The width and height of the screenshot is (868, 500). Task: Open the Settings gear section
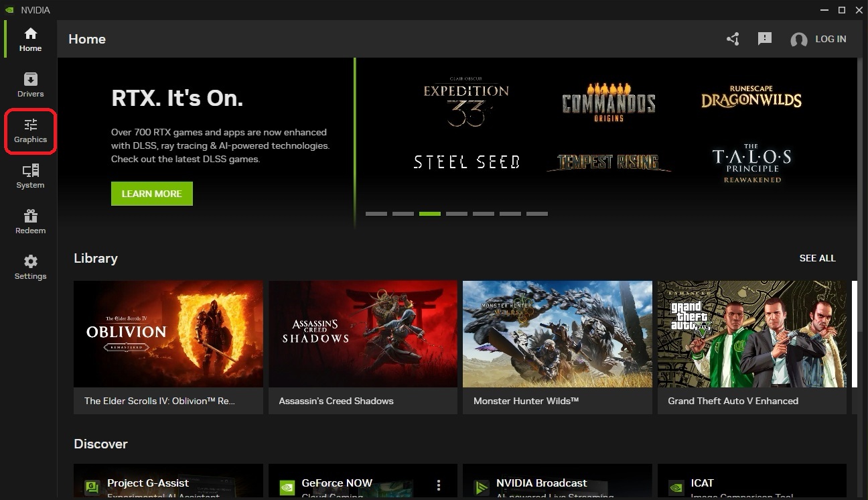[30, 267]
